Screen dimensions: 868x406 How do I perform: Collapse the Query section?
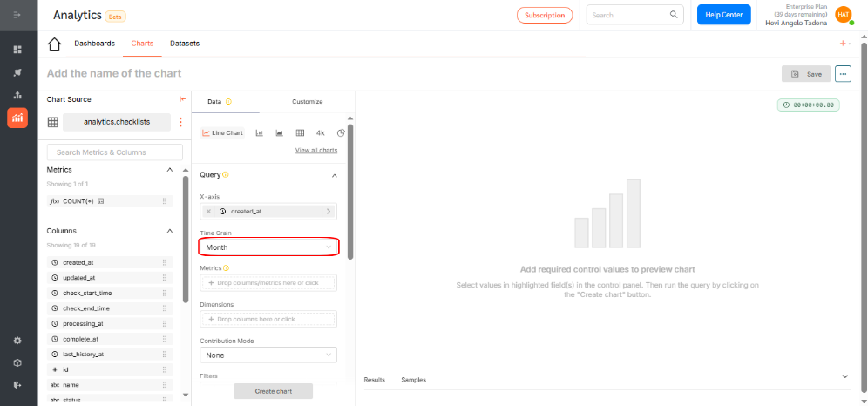334,175
